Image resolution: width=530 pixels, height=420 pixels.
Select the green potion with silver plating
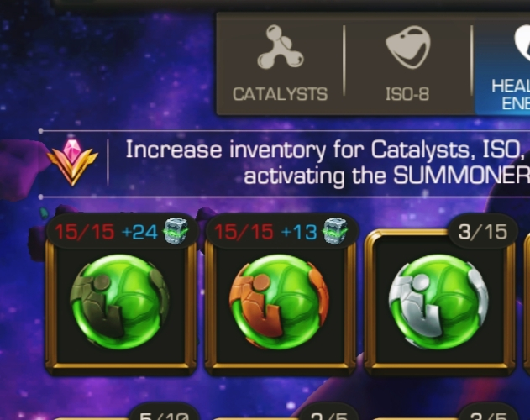[x=438, y=302]
